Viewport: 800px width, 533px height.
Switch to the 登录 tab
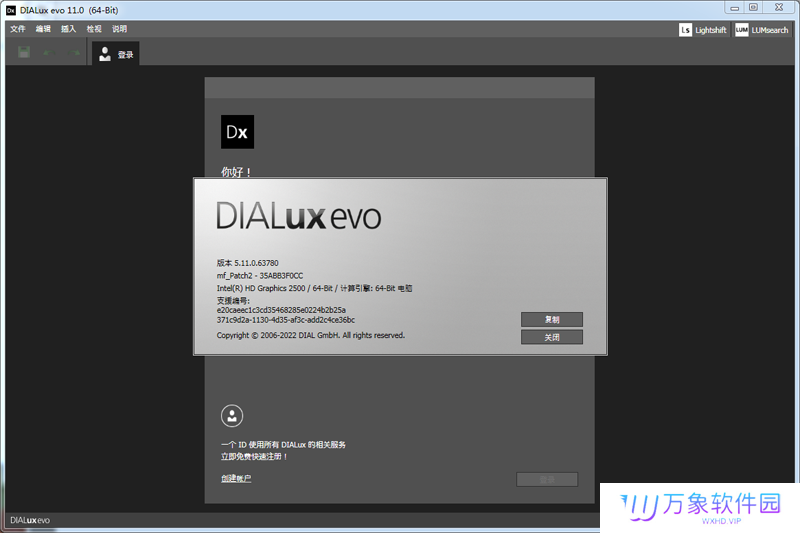116,54
